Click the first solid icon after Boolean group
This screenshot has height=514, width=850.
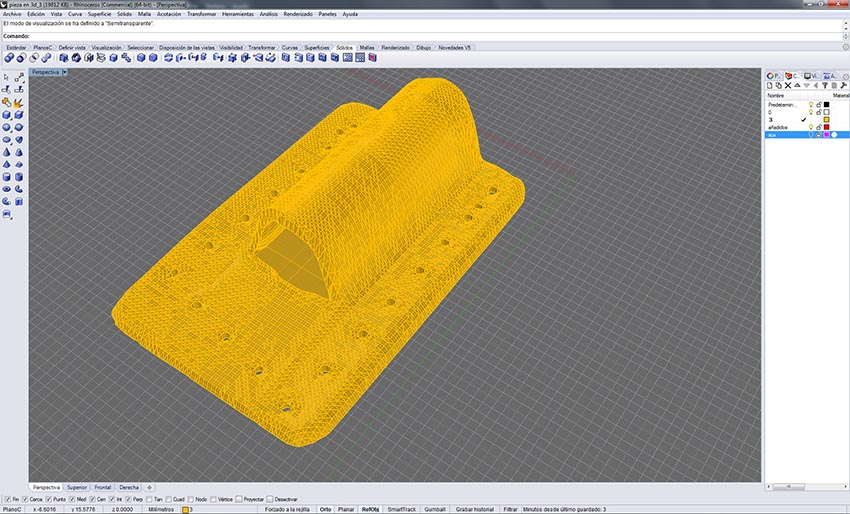[64, 57]
